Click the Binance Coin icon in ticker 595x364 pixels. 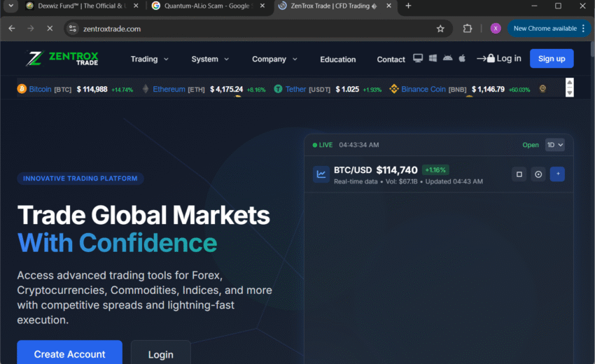point(394,89)
